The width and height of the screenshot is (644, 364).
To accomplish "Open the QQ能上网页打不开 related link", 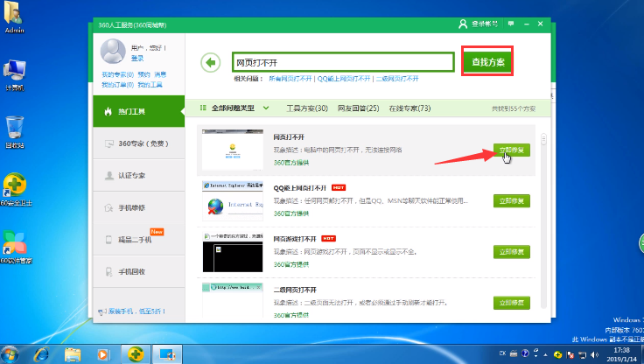I will pyautogui.click(x=344, y=79).
